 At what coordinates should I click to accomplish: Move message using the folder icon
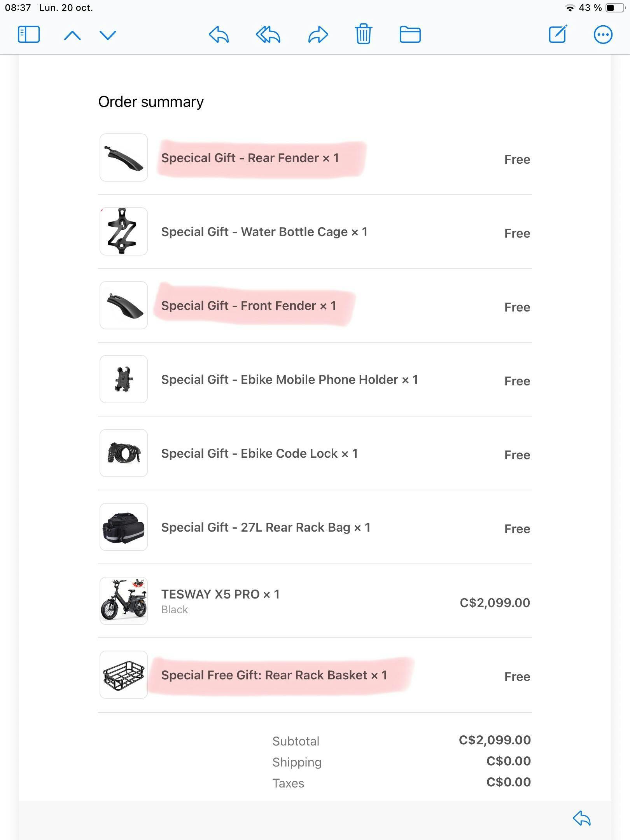pos(410,35)
